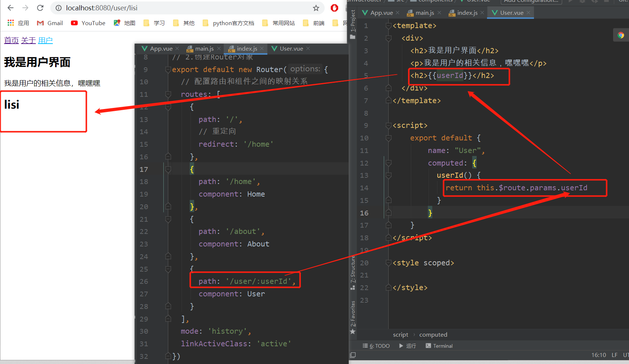Open the Terminal tool window
Viewport: 629px width, 364px height.
(x=439, y=346)
